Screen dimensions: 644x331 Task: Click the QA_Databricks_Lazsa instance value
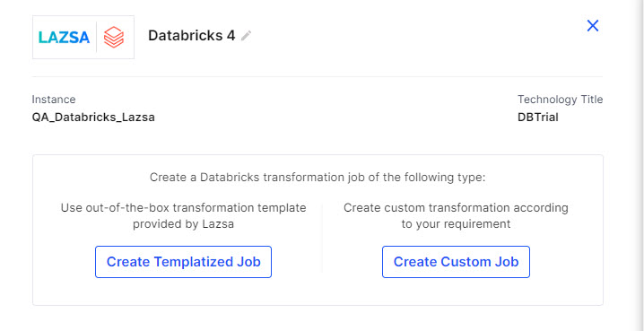click(x=93, y=118)
